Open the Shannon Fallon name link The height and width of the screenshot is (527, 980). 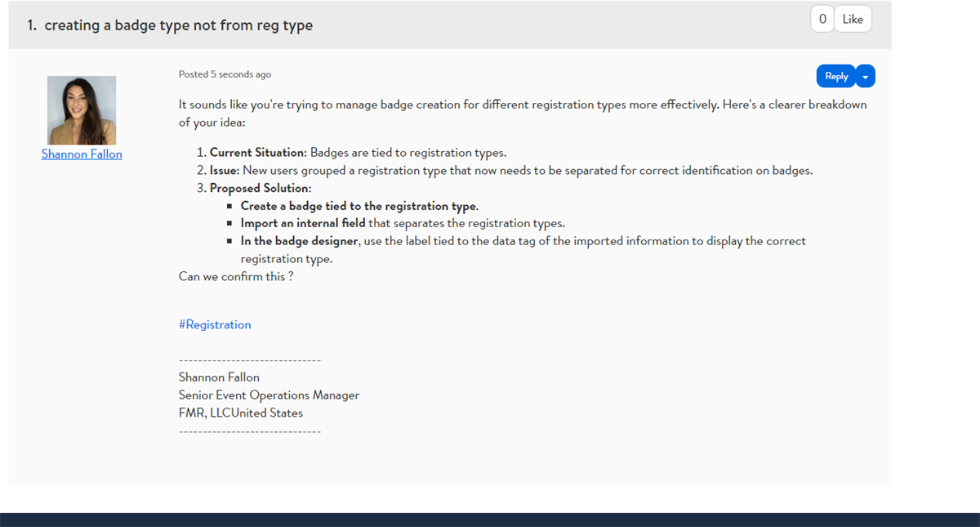tap(82, 154)
